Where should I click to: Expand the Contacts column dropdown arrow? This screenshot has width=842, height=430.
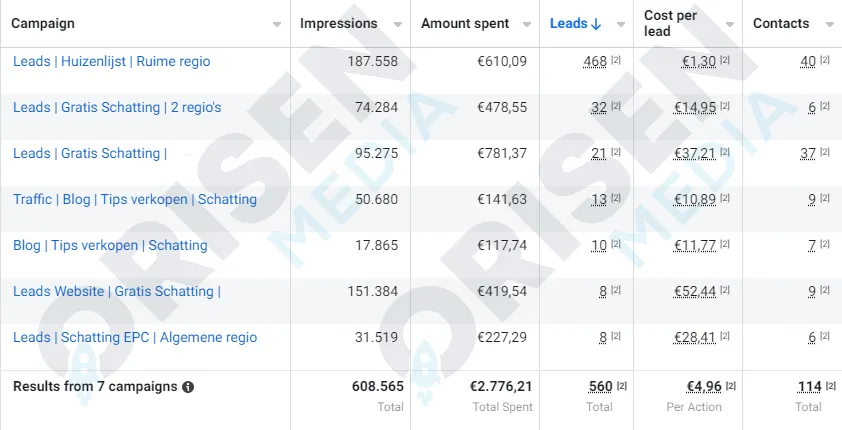point(829,25)
